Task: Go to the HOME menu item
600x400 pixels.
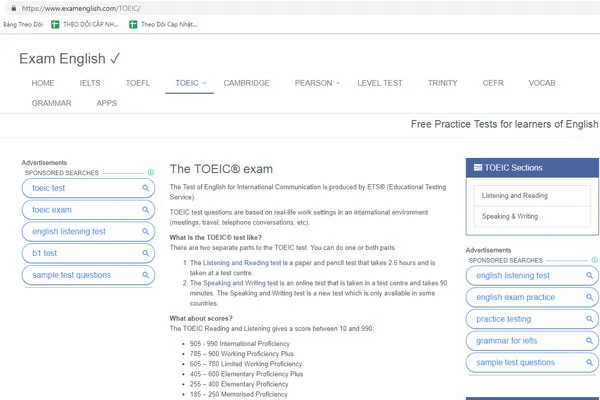Action: click(x=43, y=83)
